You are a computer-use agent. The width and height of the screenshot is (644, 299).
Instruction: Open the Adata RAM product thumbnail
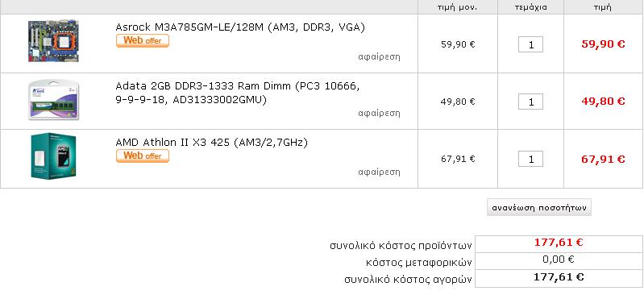[53, 100]
